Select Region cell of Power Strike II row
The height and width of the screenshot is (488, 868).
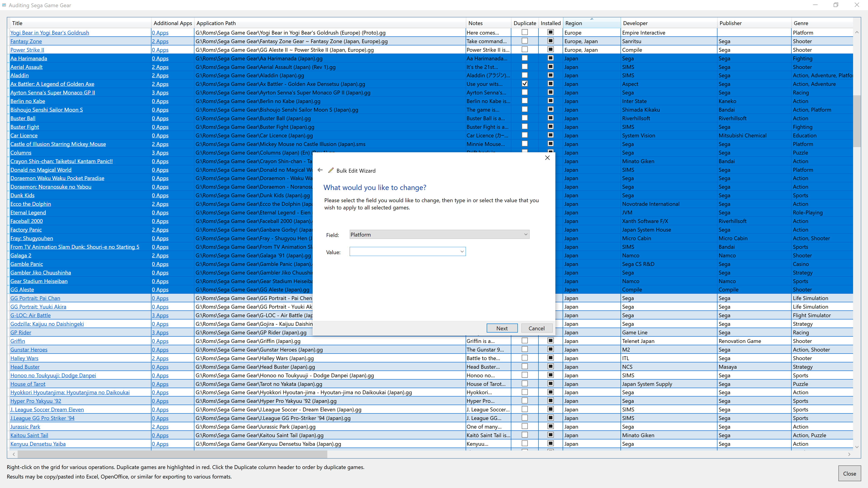coord(592,50)
